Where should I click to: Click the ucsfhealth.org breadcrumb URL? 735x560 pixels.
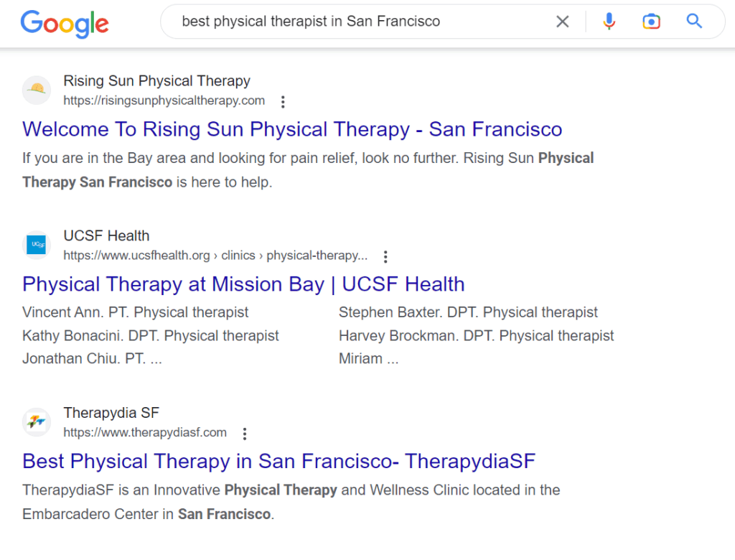[215, 255]
